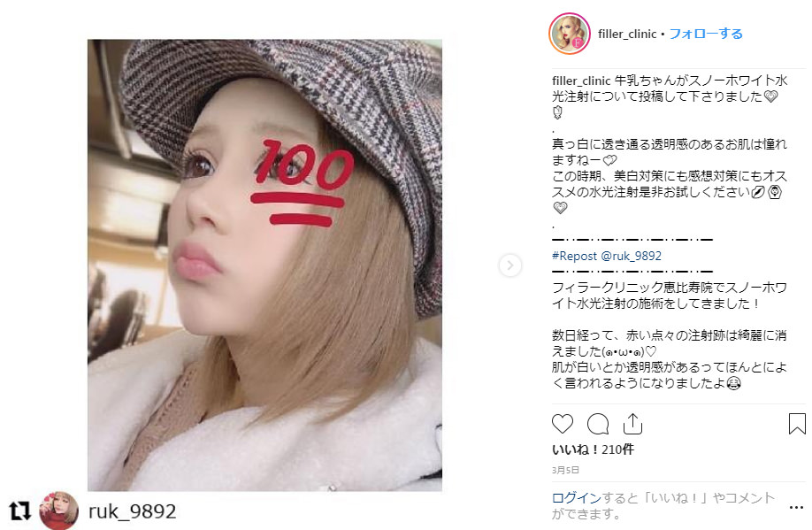Open the #Repost hashtag link
This screenshot has width=812, height=530.
[574, 256]
